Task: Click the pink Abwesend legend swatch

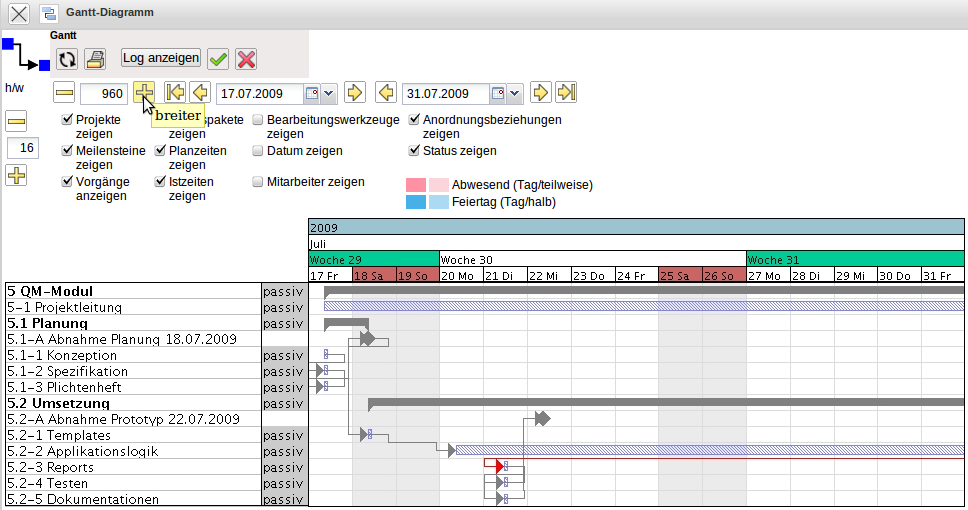Action: [416, 185]
